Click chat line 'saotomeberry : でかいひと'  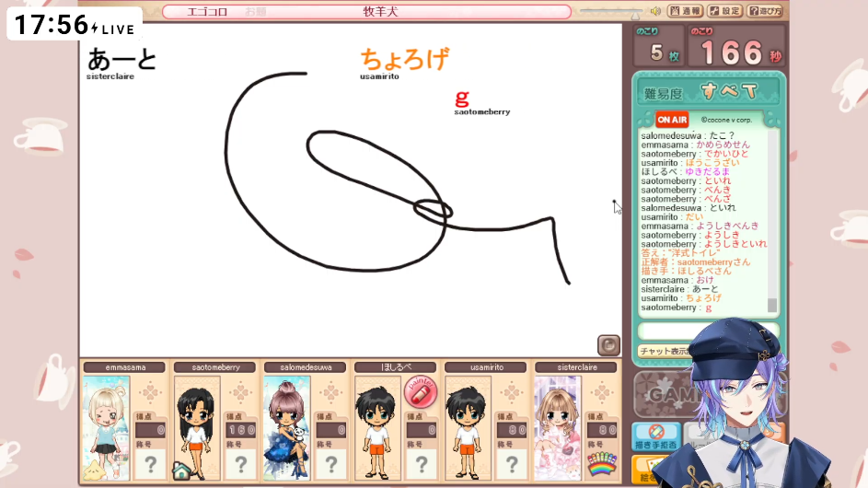click(x=695, y=154)
